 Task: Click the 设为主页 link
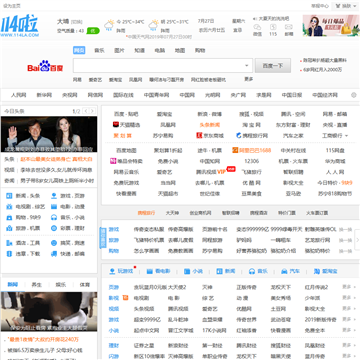click(12, 6)
